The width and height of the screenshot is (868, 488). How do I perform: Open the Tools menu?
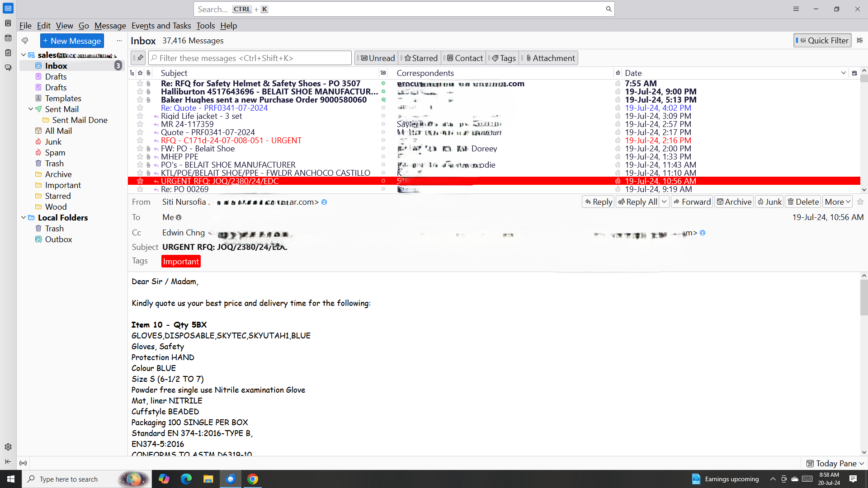tap(205, 26)
